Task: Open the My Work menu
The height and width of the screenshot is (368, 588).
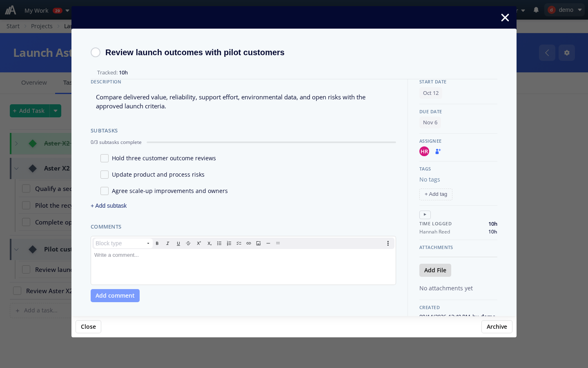Action: 47,11
